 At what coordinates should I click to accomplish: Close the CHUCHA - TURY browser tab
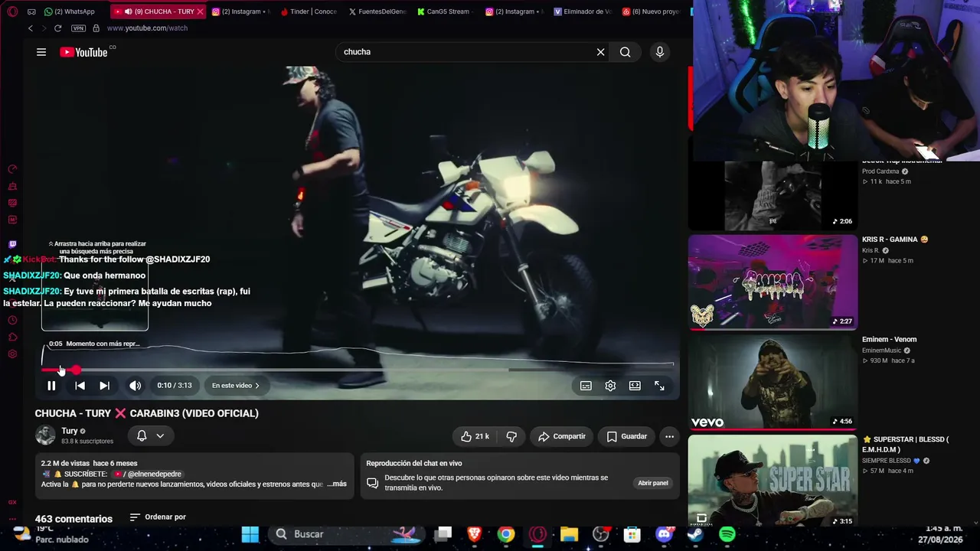point(200,11)
